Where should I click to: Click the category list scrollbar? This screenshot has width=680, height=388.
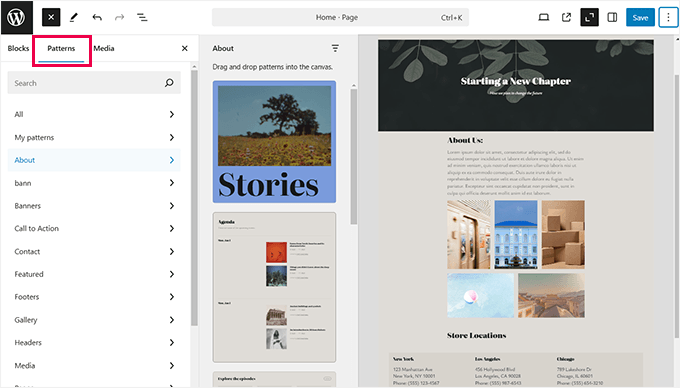click(194, 197)
